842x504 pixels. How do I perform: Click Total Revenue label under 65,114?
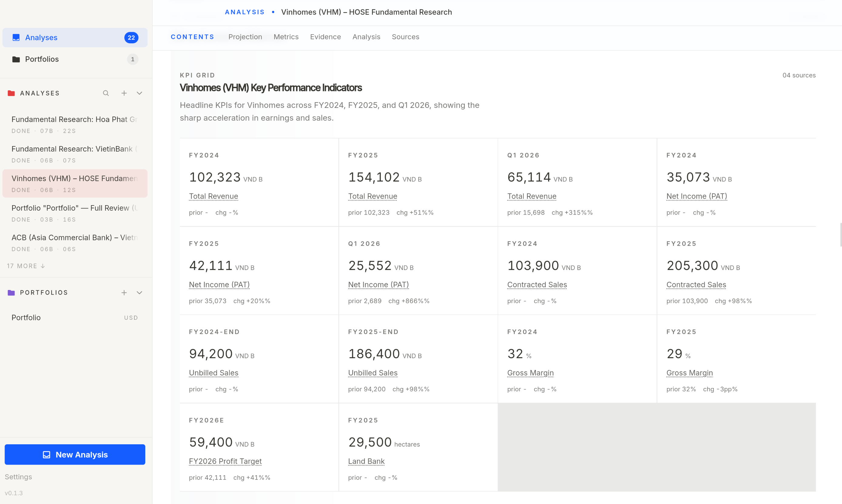(531, 196)
